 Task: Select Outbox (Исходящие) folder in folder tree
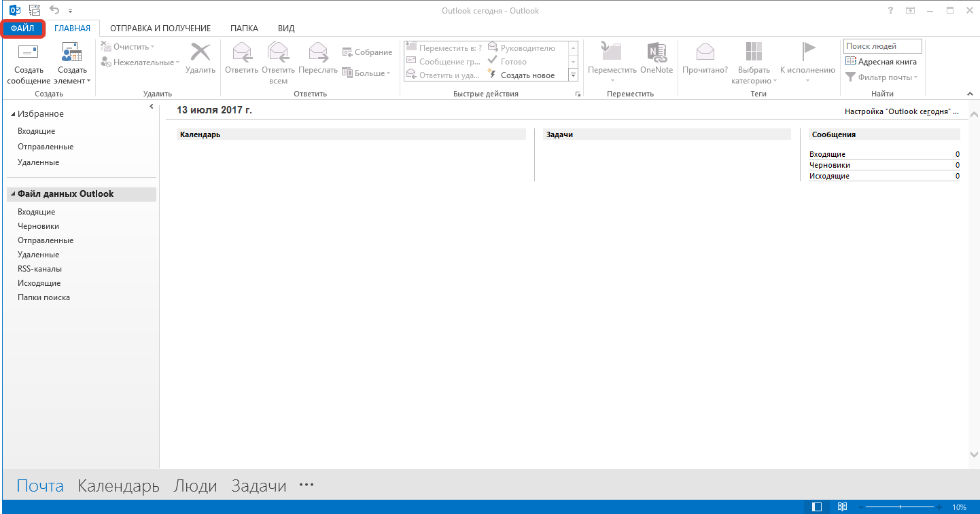pyautogui.click(x=39, y=283)
